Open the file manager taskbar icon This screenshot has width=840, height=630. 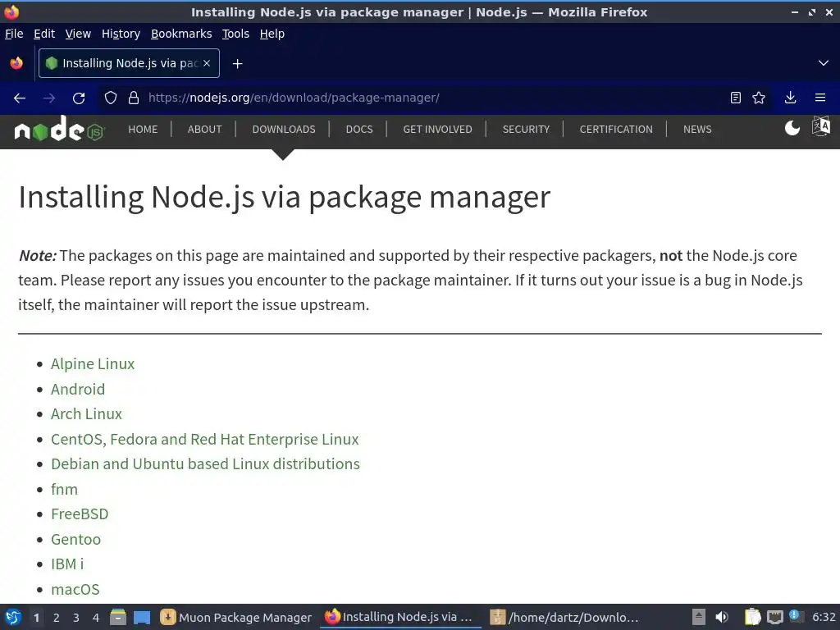point(118,617)
